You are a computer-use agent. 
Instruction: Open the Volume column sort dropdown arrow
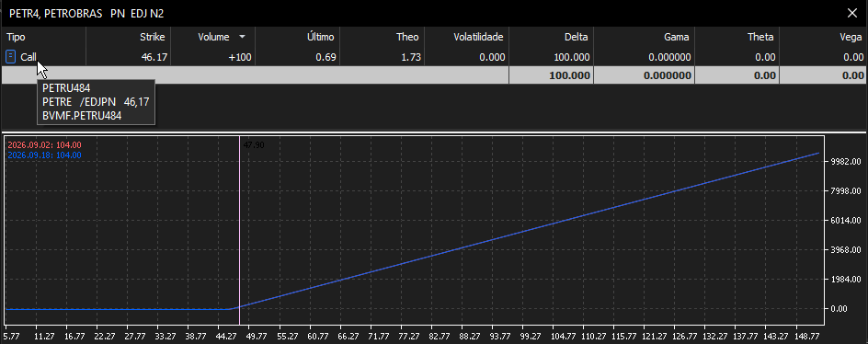click(242, 37)
